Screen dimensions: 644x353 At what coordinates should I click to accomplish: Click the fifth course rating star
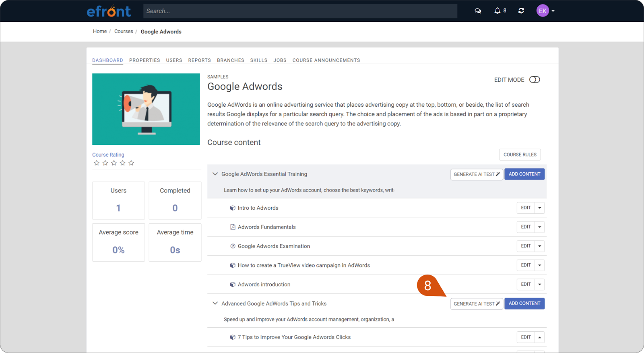131,163
